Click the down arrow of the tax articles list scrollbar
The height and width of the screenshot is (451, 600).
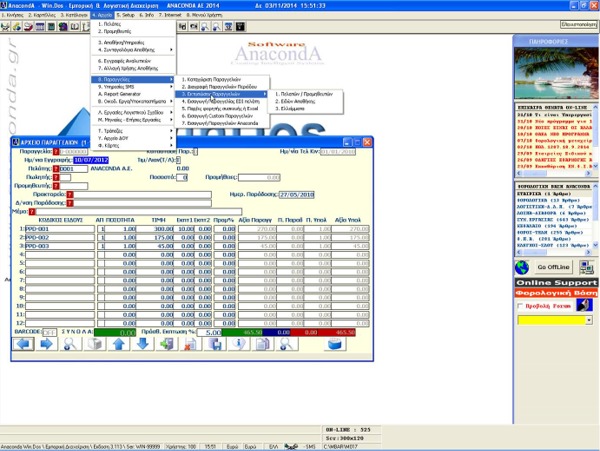(595, 245)
